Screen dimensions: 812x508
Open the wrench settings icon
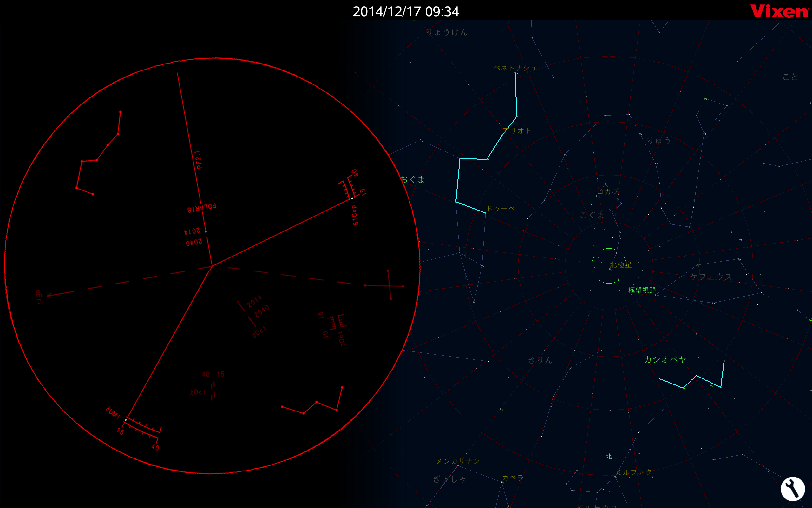[x=793, y=489]
